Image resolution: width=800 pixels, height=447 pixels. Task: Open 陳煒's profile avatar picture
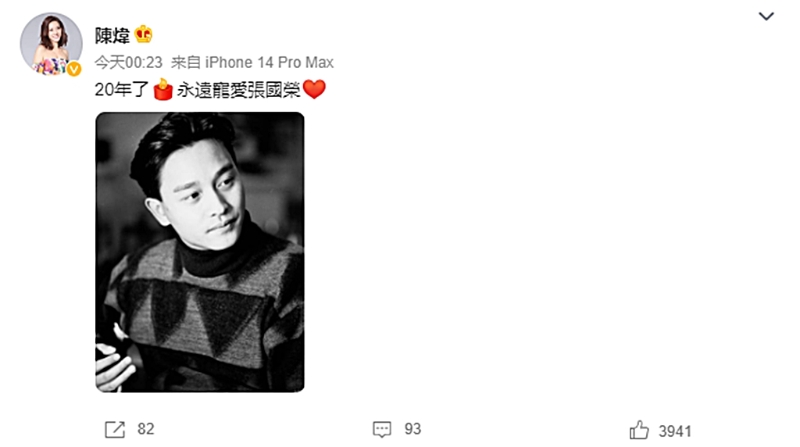coord(51,44)
